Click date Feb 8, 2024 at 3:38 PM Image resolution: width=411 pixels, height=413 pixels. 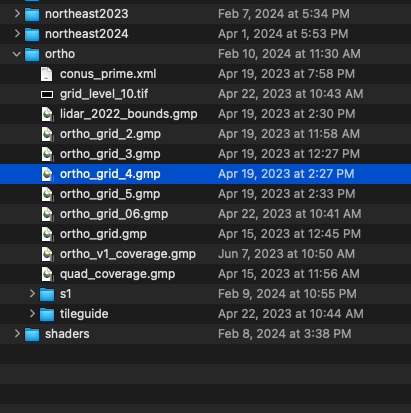tap(285, 334)
